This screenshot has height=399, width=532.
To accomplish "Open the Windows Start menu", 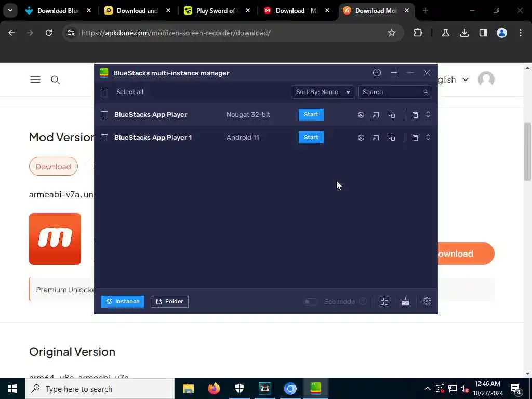I will [12, 389].
